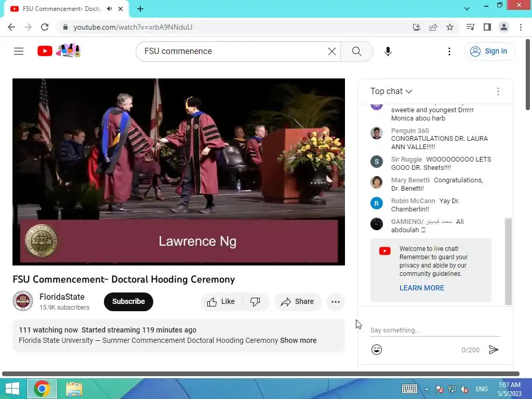Viewport: 532px width, 399px height.
Task: Reload the current page
Action: tap(45, 27)
